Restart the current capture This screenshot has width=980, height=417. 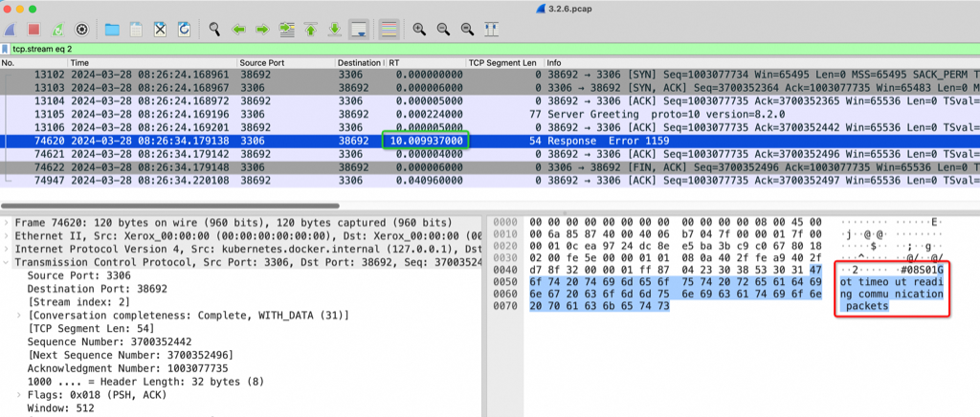[59, 29]
